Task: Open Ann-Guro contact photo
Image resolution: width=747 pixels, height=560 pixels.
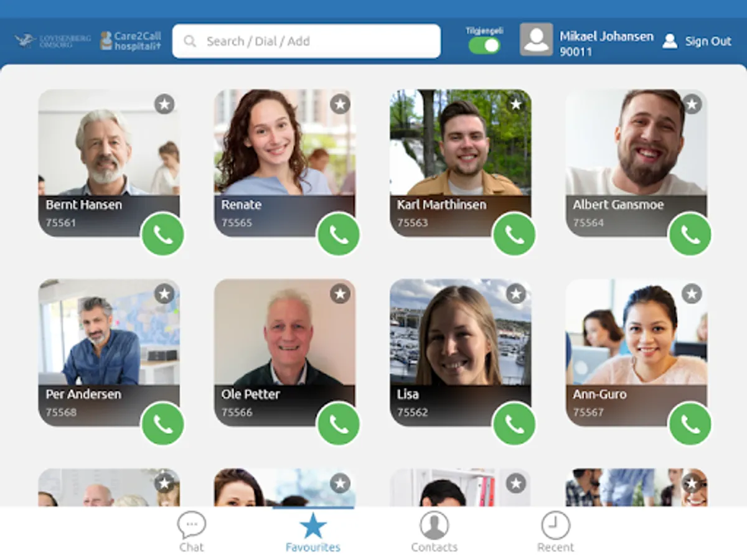Action: (636, 332)
